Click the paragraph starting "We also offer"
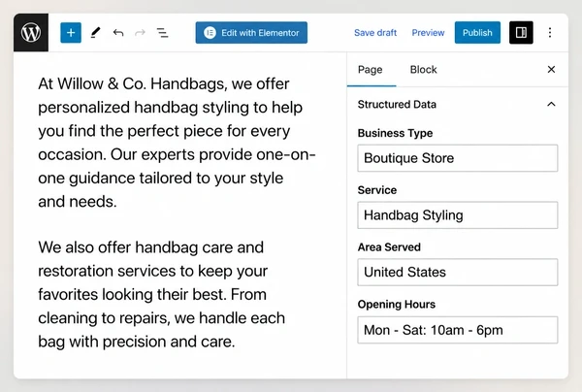This screenshot has width=582, height=392. pos(161,294)
